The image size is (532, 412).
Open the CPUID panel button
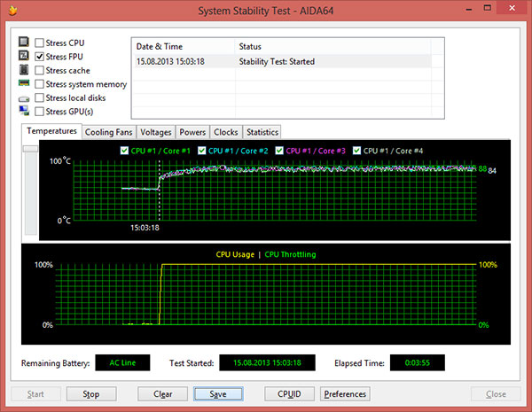click(289, 393)
